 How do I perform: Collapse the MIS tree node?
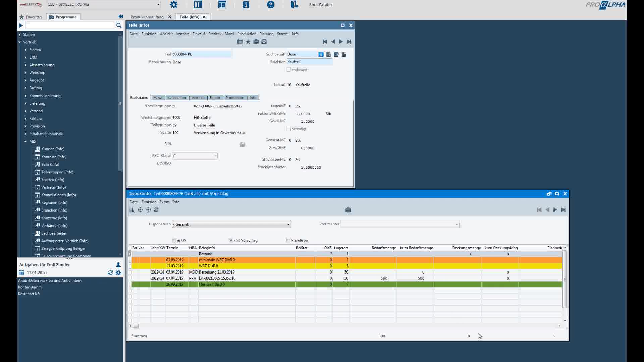coord(25,141)
